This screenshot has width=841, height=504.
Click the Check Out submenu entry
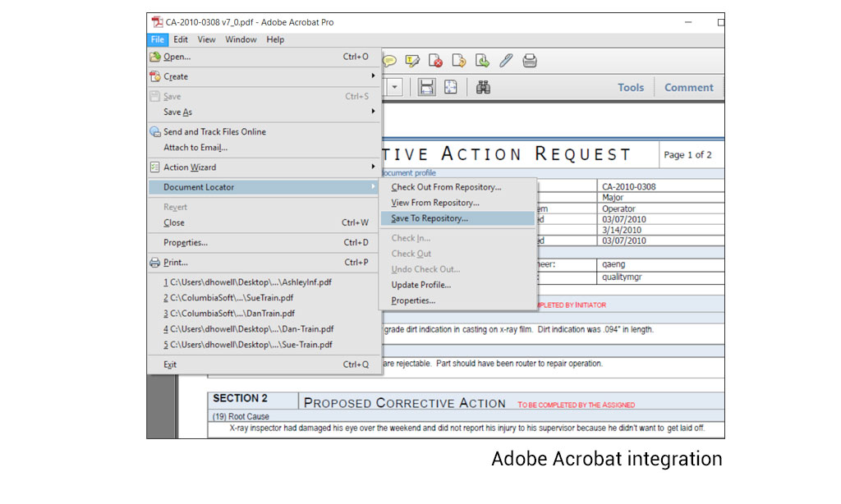point(457,253)
